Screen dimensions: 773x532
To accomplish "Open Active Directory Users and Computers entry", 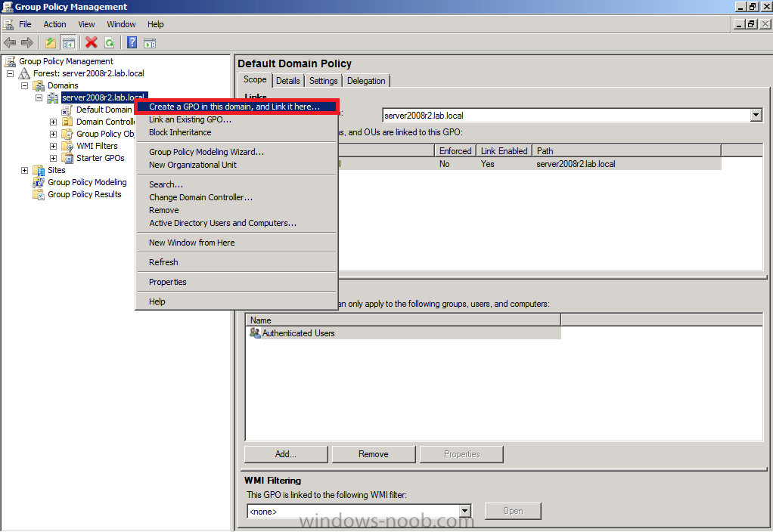I will pyautogui.click(x=237, y=223).
